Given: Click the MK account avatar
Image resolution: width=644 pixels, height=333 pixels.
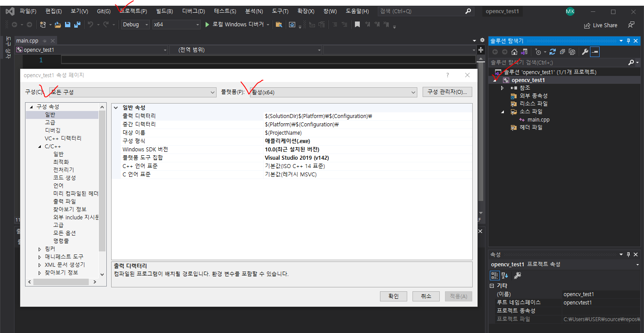Looking at the screenshot, I should click(x=570, y=11).
